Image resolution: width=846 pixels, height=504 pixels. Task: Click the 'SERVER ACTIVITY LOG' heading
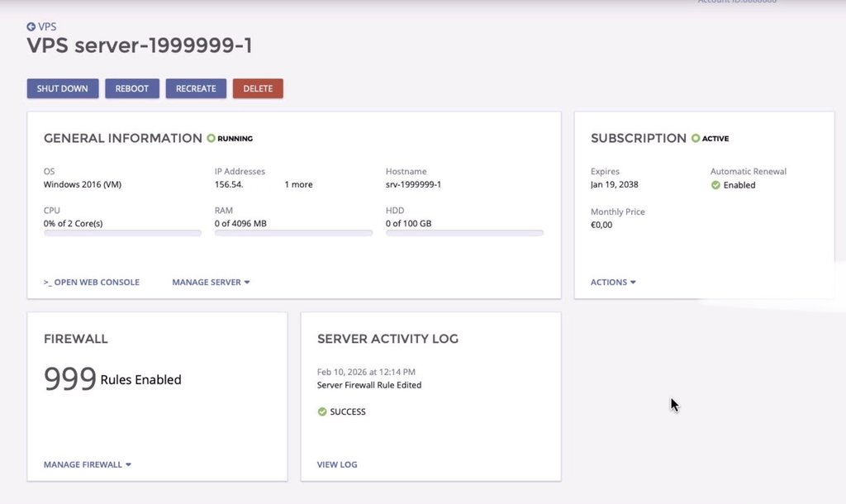[388, 339]
